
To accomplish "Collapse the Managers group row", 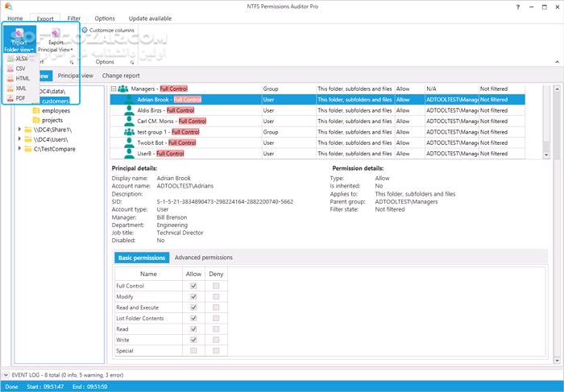I will 114,89.
